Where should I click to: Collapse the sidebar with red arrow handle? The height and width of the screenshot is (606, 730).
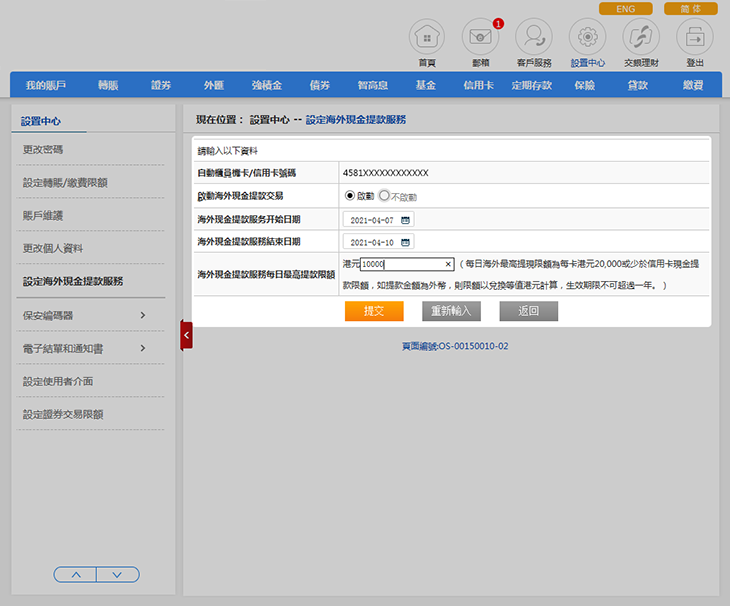coord(186,335)
